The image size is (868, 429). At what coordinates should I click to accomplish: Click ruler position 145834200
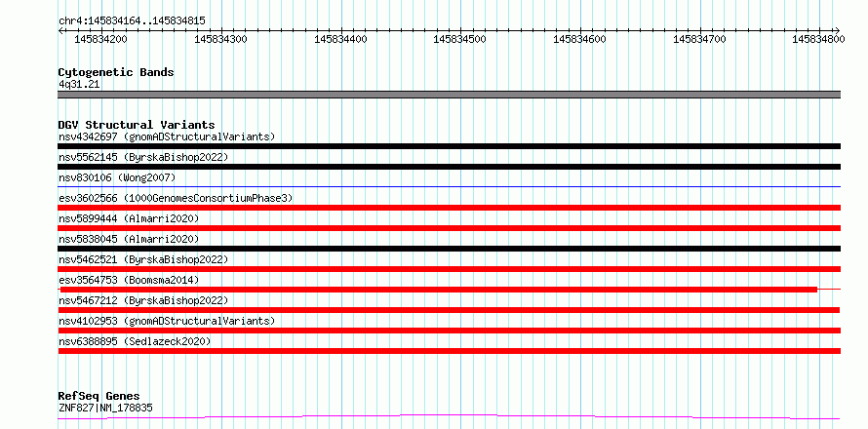100,39
